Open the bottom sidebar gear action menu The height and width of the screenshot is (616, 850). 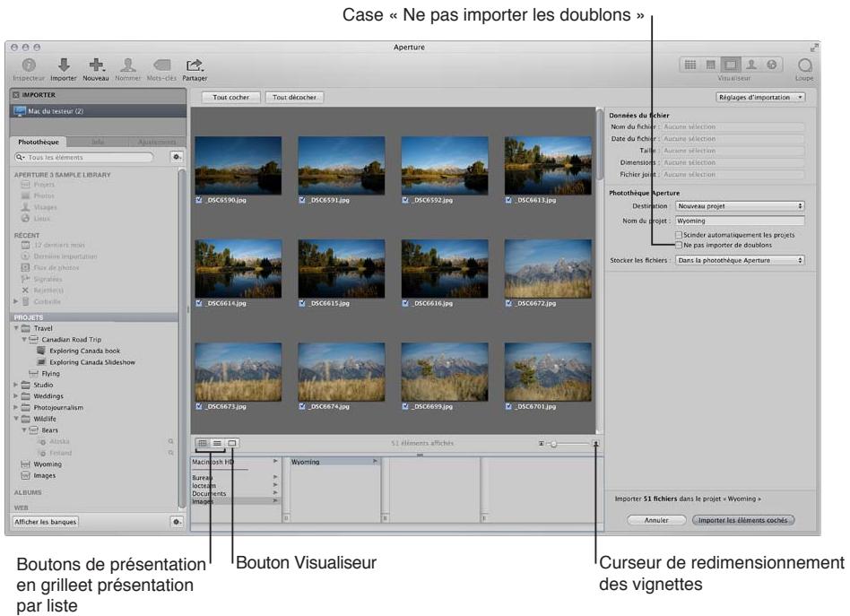click(177, 522)
